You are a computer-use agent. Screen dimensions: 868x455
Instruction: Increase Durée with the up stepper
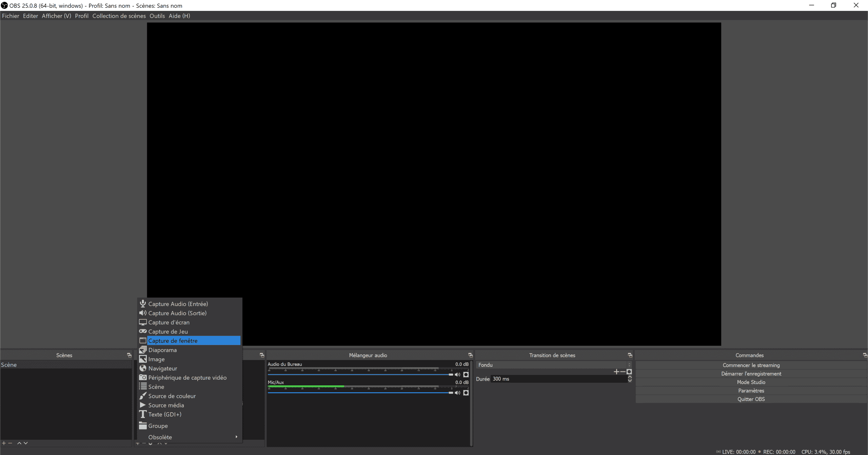pos(630,377)
